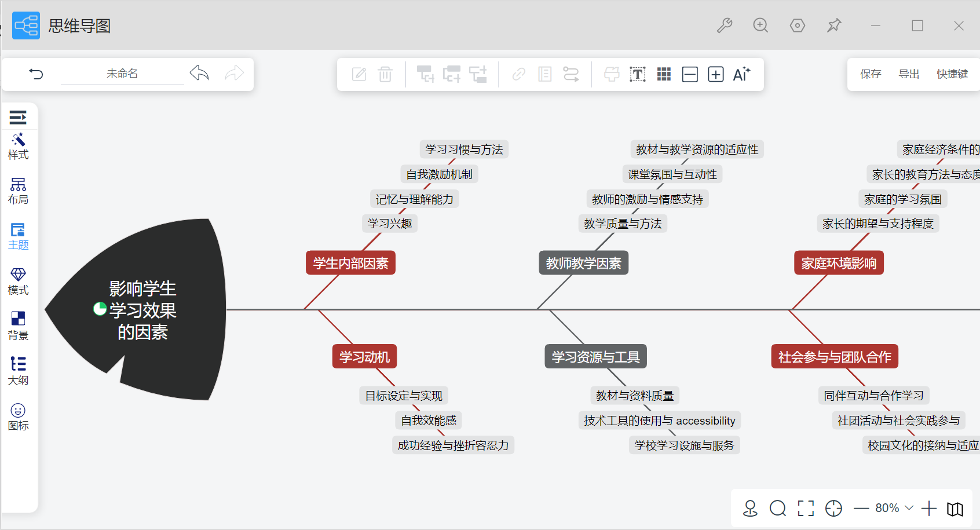This screenshot has height=530, width=980.
Task: Click the back arrow beside the file name
Action: click(36, 74)
